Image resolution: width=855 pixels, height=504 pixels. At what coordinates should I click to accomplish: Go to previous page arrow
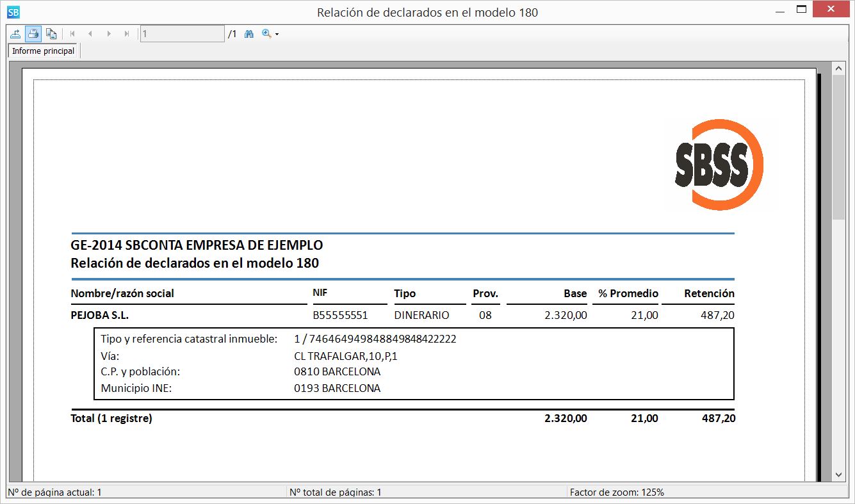(90, 33)
